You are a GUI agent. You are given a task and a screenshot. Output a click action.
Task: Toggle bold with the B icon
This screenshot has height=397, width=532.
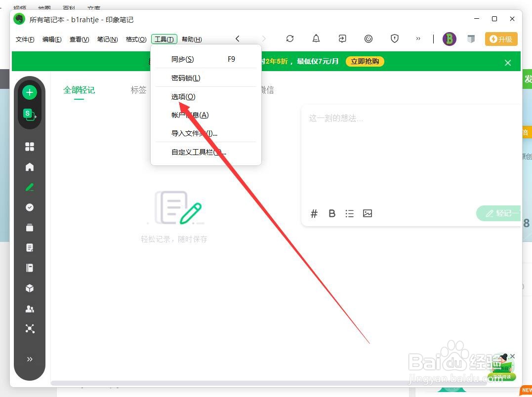(x=332, y=213)
